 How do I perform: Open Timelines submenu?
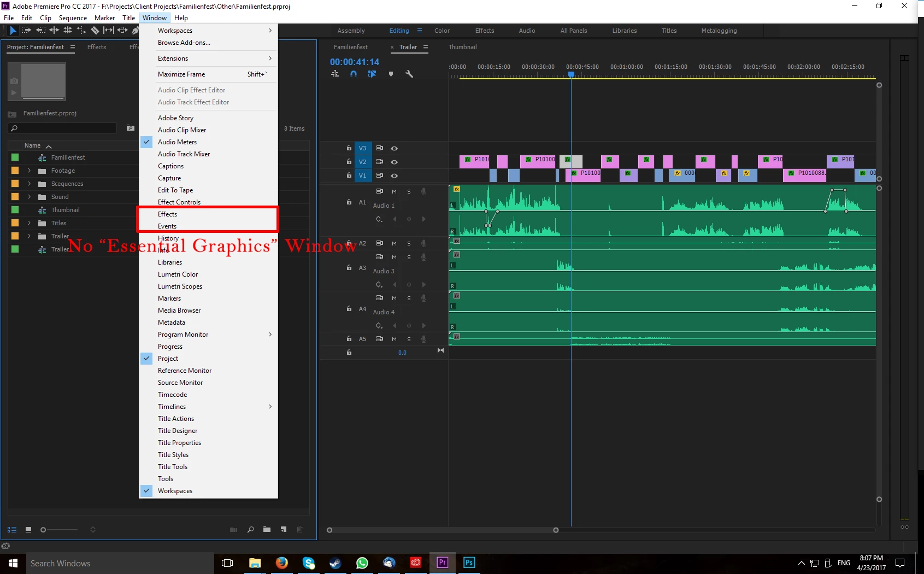(x=209, y=407)
